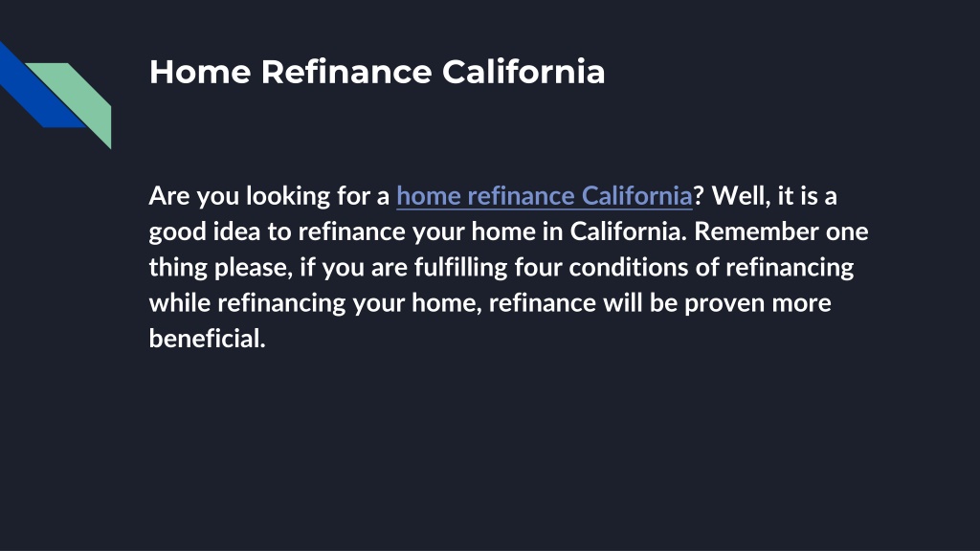The width and height of the screenshot is (980, 551).
Task: Click 'thing please,' at the third line start
Action: (x=221, y=268)
